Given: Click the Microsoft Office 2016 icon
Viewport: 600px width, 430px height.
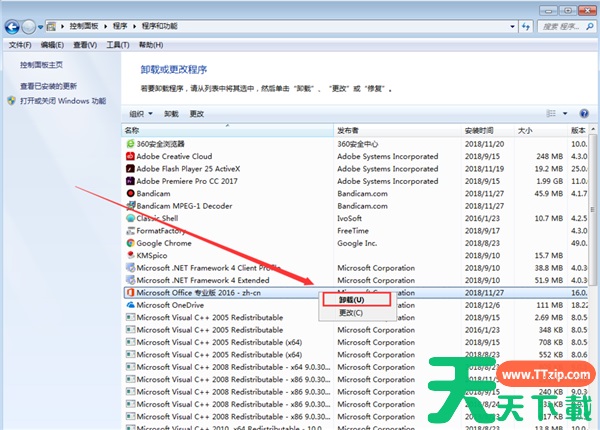Looking at the screenshot, I should tap(130, 293).
